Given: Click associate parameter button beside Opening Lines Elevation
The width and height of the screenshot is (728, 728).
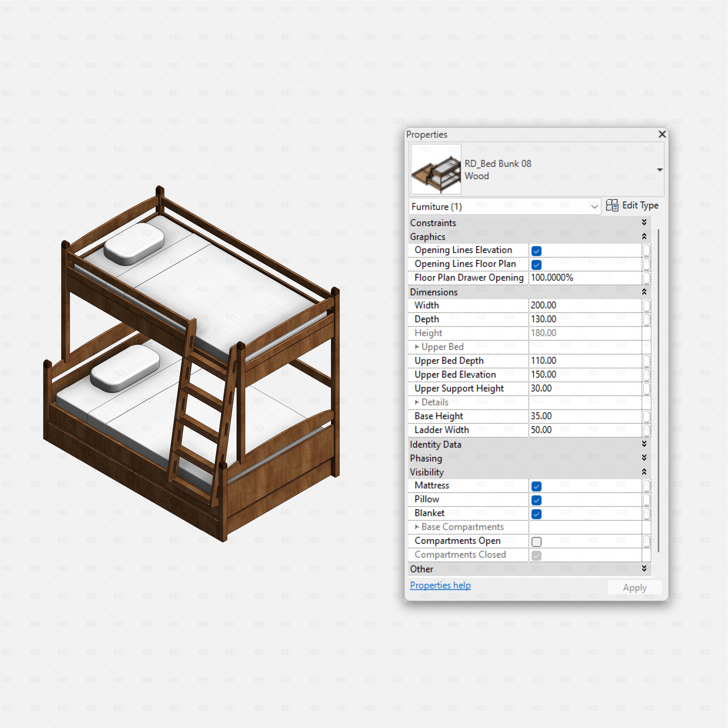Looking at the screenshot, I should (647, 250).
